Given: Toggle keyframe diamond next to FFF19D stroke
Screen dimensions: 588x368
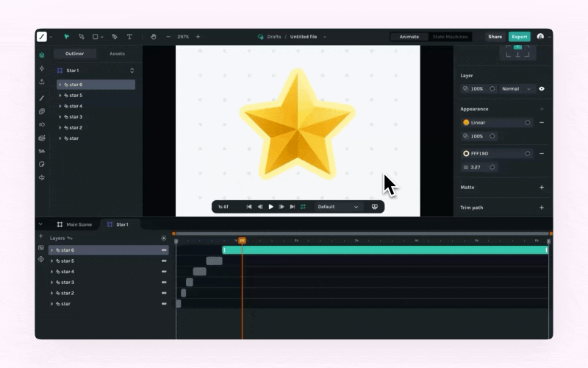Looking at the screenshot, I should tap(528, 154).
